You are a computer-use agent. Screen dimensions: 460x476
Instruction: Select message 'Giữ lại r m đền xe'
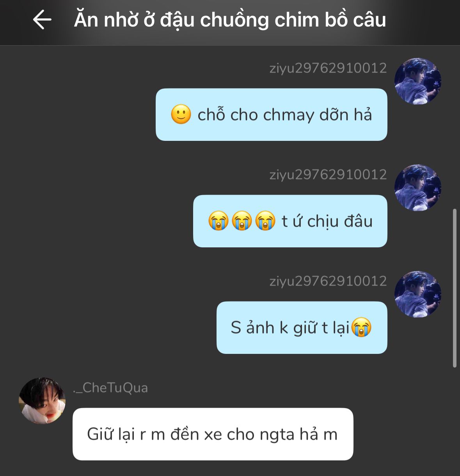(x=213, y=434)
